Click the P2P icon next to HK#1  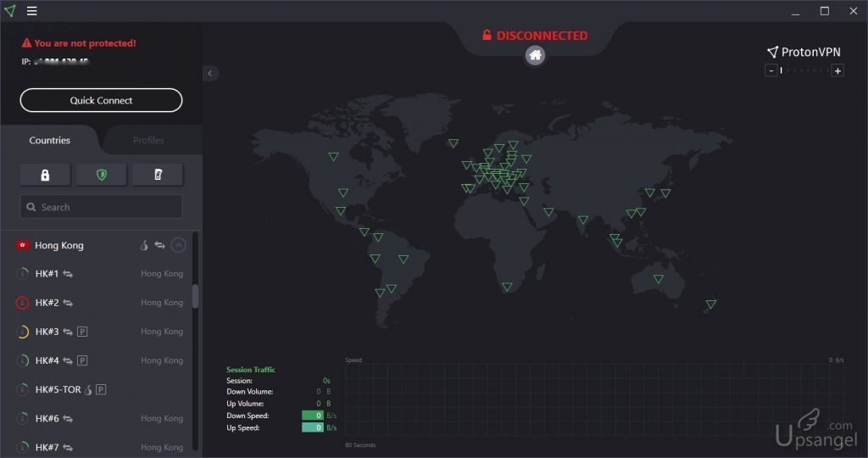[x=68, y=274]
